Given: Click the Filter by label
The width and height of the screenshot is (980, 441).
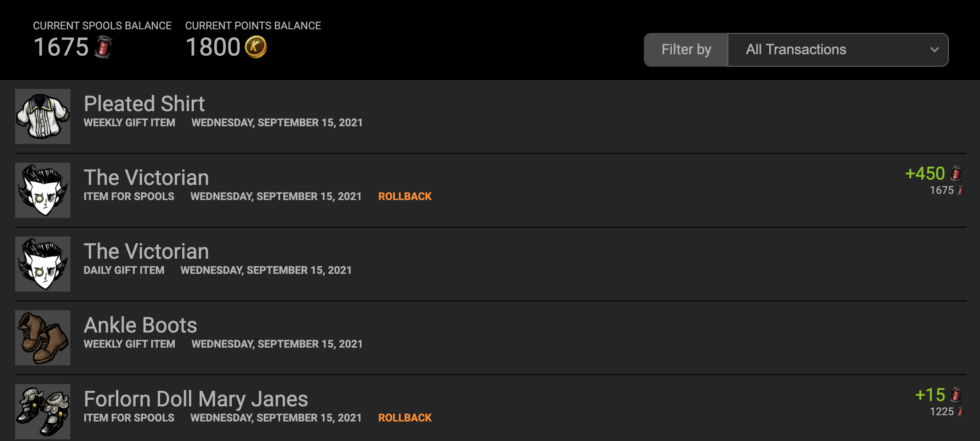Looking at the screenshot, I should pos(686,50).
